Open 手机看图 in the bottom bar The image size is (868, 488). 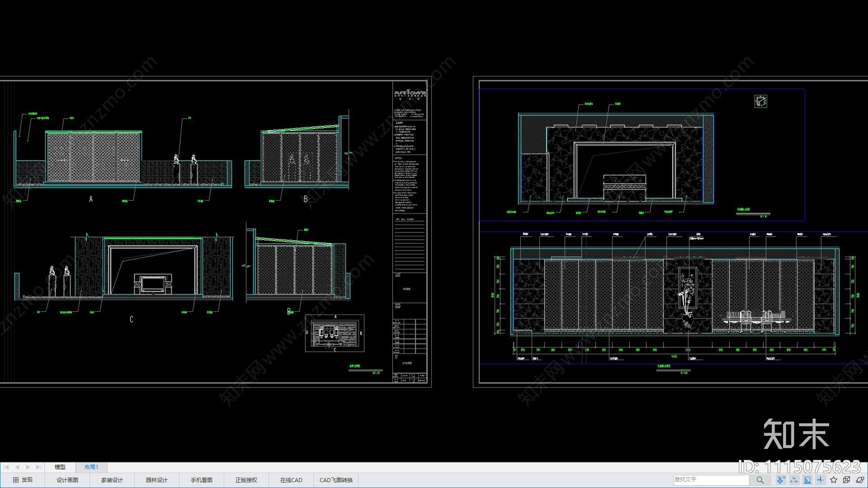click(x=201, y=480)
